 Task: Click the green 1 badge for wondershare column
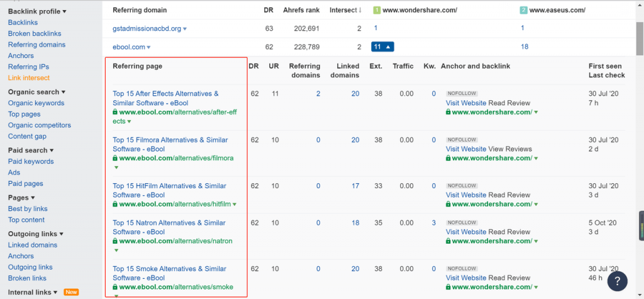click(376, 10)
